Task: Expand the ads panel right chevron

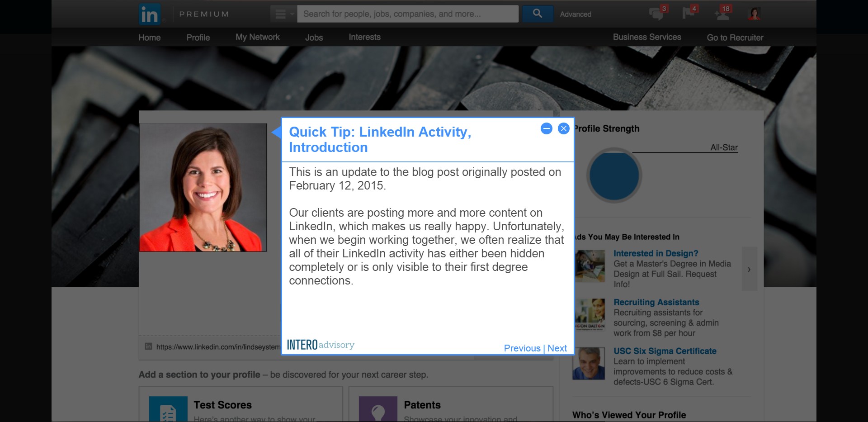Action: click(749, 269)
